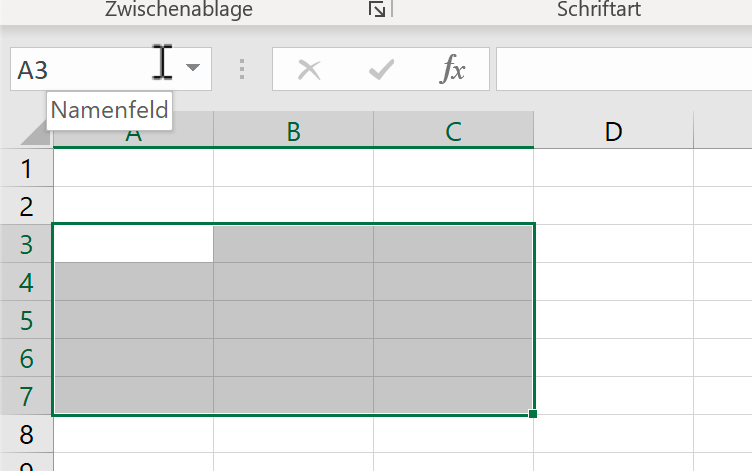Viewport: 752px width, 471px height.
Task: Open the Zwischenablage dialog launcher icon
Action: point(377,9)
